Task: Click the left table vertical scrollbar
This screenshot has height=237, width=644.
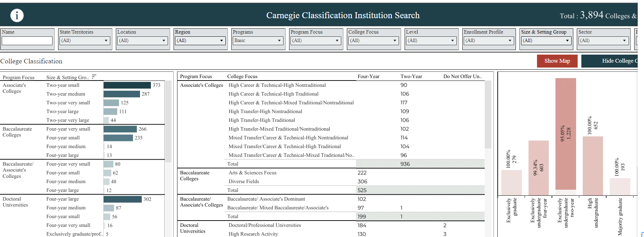Action: tap(168, 121)
